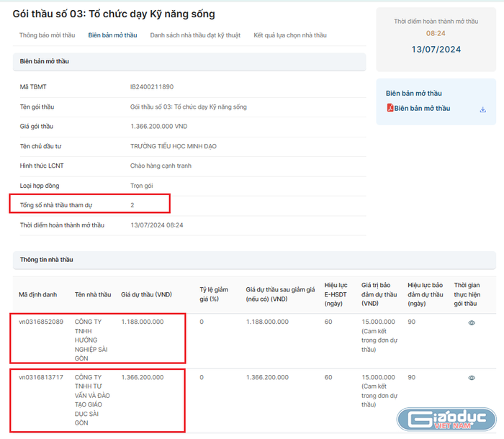504x439 pixels.
Task: Go to Kết quả lựa chọn nhà thầu tab
Action: point(289,35)
